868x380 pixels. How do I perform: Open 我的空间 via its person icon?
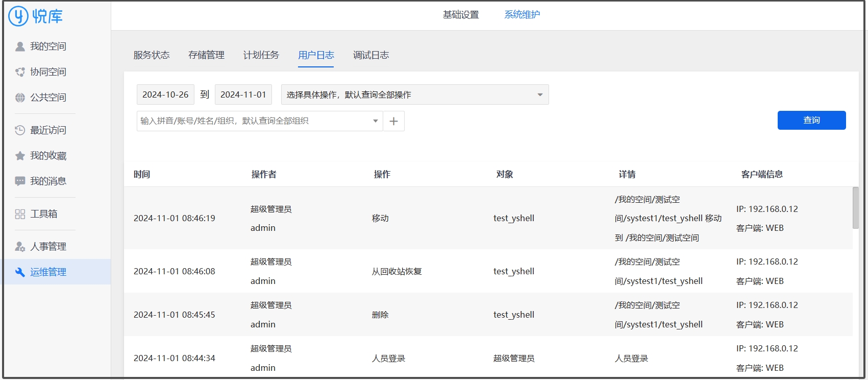(20, 46)
